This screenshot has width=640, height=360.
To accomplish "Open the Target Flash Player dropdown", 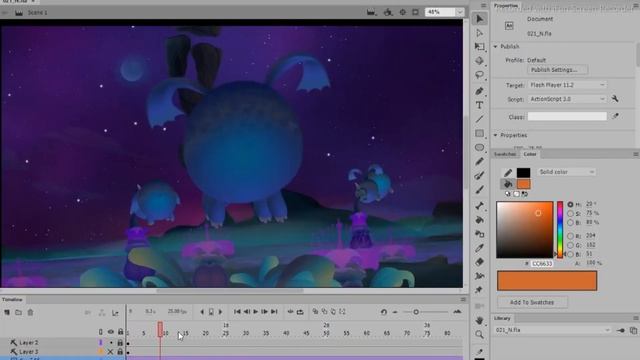I will 567,85.
